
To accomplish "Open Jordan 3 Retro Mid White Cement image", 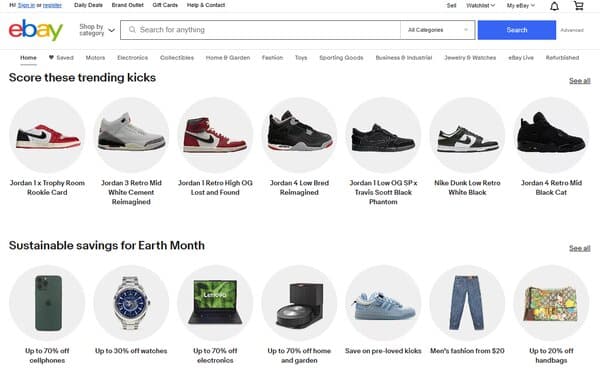I will point(131,135).
